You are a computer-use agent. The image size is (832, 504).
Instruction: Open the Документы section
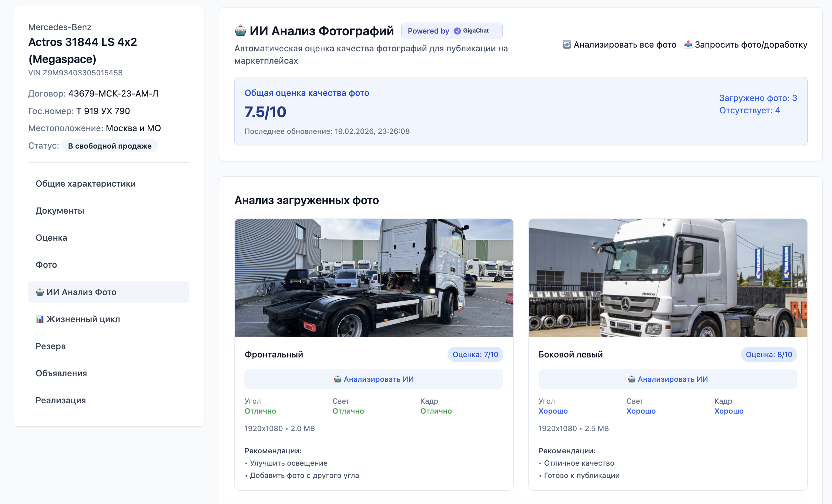pyautogui.click(x=60, y=210)
